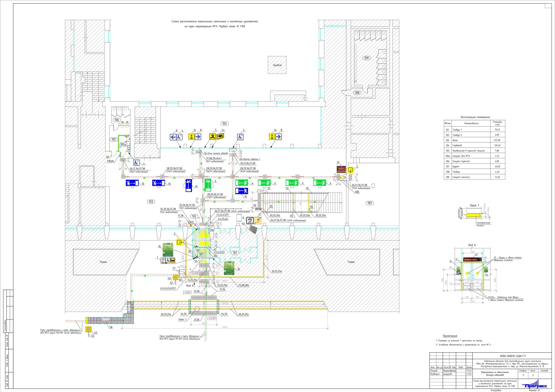Select the beige tactile sign labeled 47
This screenshot has width=555, height=392.
258,221
